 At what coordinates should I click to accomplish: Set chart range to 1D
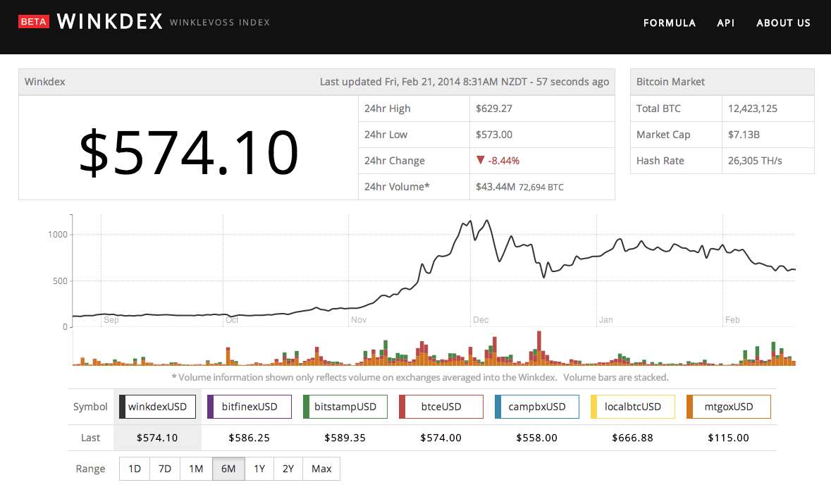tap(135, 469)
